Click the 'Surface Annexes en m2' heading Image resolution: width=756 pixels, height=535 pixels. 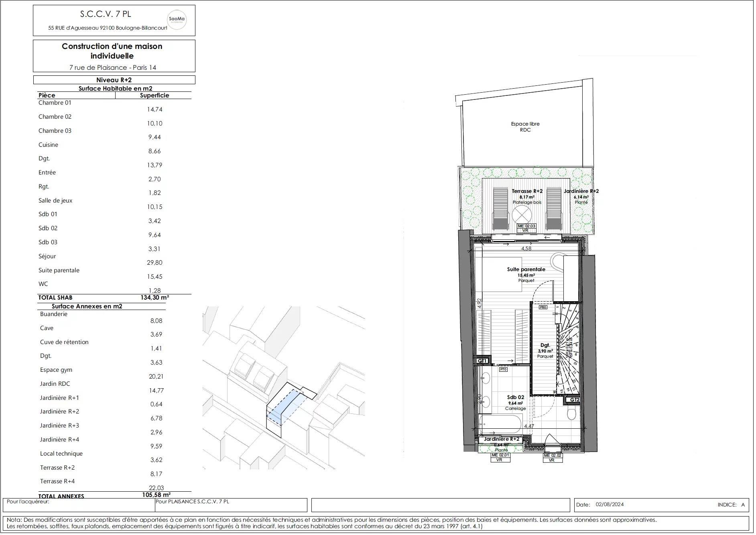pos(87,306)
